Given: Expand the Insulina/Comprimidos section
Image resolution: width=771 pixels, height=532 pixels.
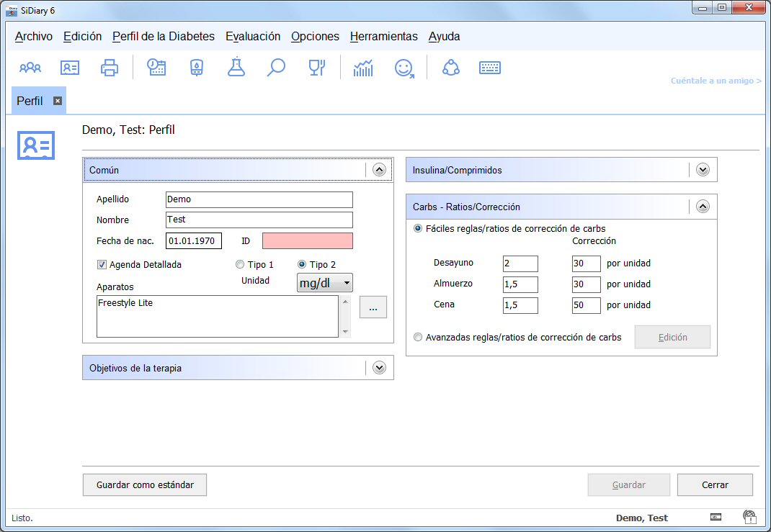Looking at the screenshot, I should tap(703, 171).
